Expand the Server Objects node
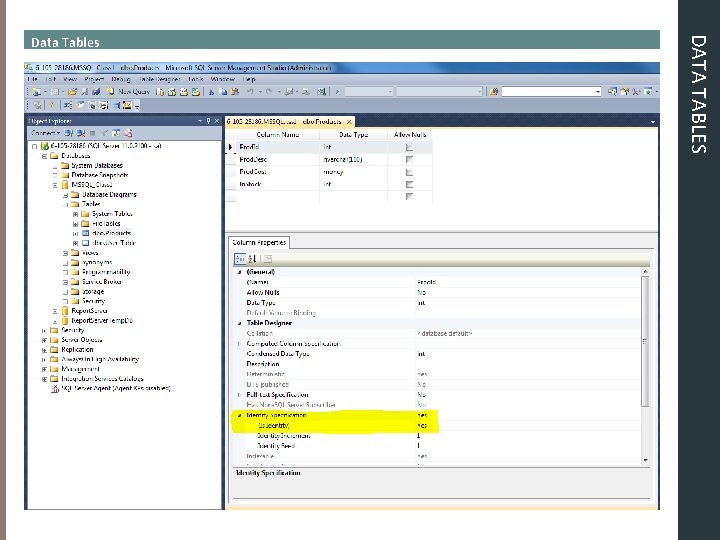 tap(45, 340)
